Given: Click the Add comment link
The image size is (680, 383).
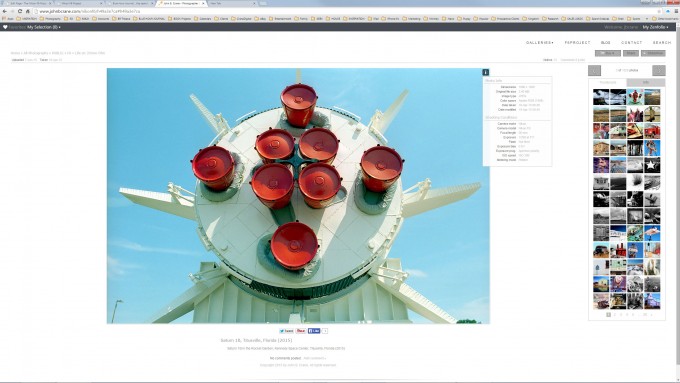Looking at the screenshot, I should click(x=314, y=358).
